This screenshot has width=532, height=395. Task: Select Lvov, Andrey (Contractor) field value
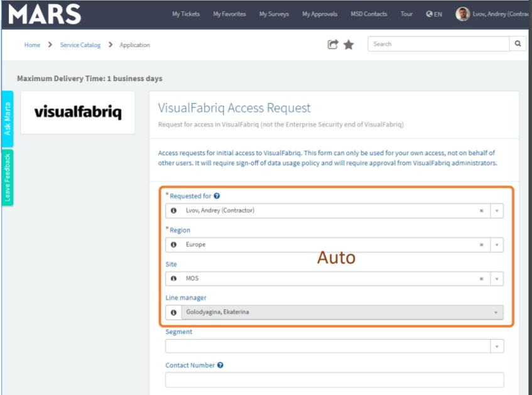tap(220, 210)
